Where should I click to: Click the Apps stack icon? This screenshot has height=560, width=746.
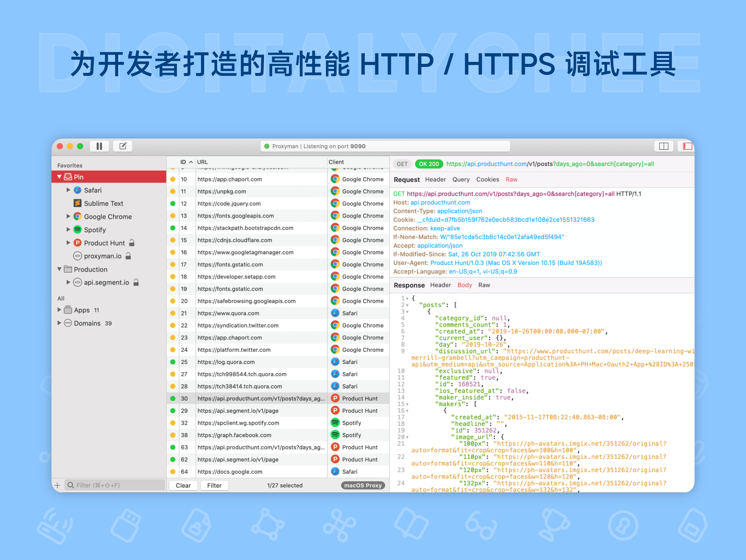tap(68, 310)
